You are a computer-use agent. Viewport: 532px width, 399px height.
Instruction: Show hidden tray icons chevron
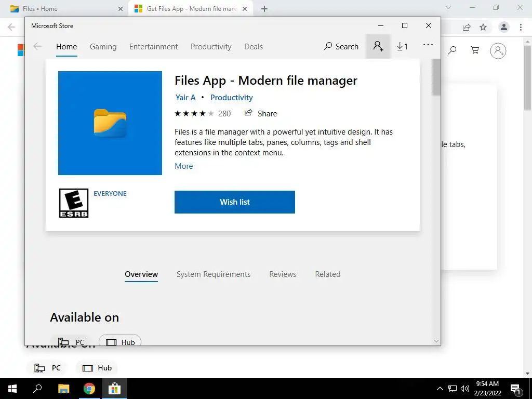440,389
